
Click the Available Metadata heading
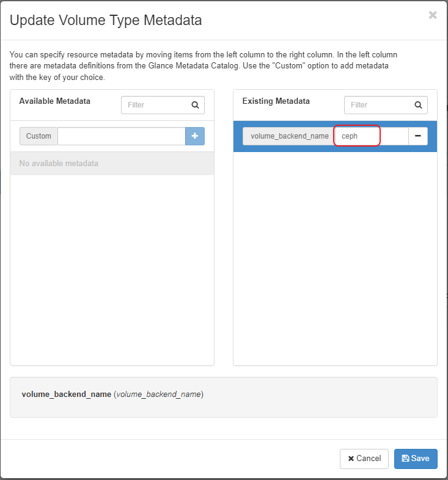pyautogui.click(x=55, y=101)
